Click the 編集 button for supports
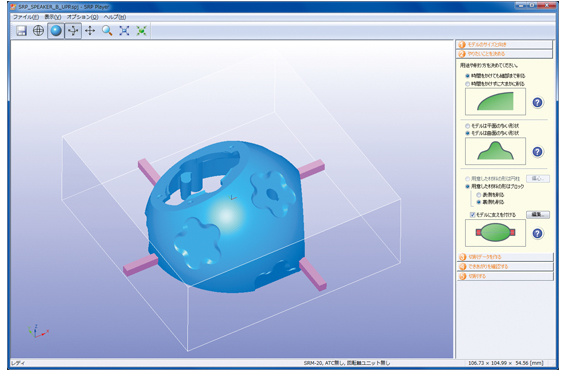This screenshot has height=370, width=567. pyautogui.click(x=538, y=214)
